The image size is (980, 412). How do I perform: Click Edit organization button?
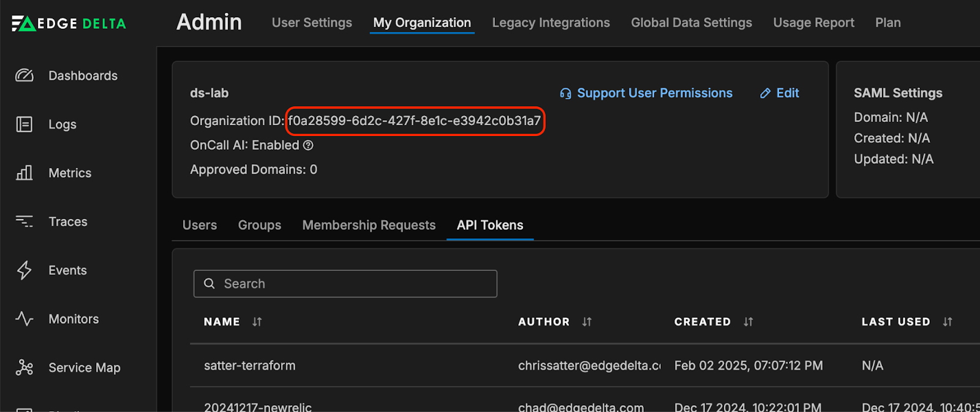(x=780, y=93)
